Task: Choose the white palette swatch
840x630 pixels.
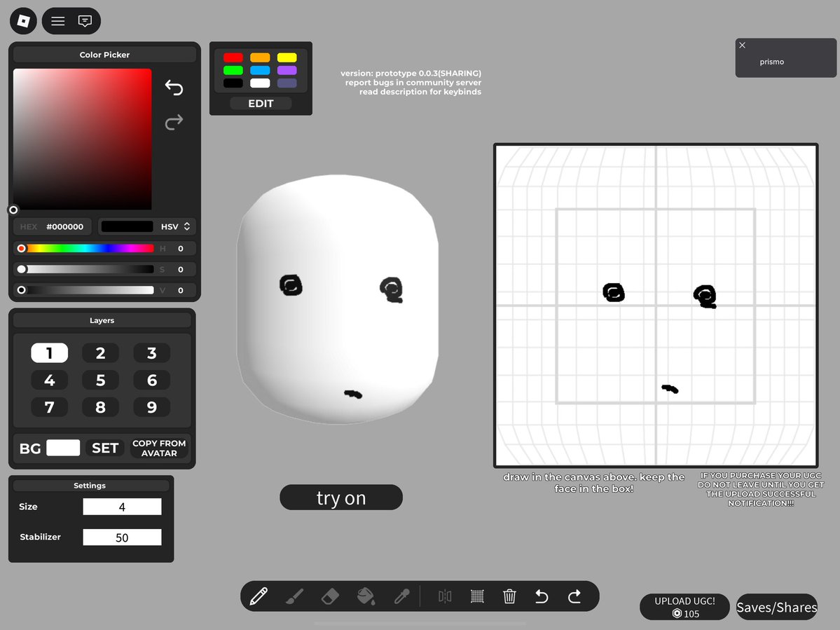Action: [260, 83]
